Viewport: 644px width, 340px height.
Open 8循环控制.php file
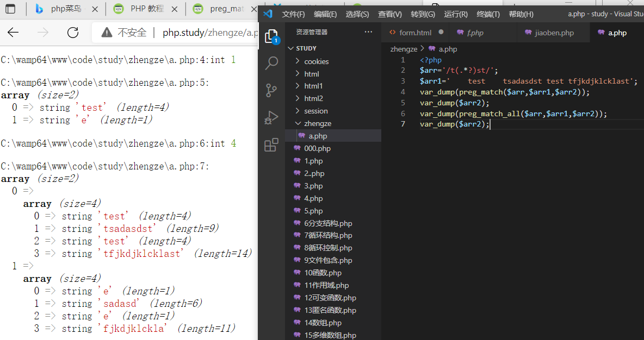[x=333, y=248]
